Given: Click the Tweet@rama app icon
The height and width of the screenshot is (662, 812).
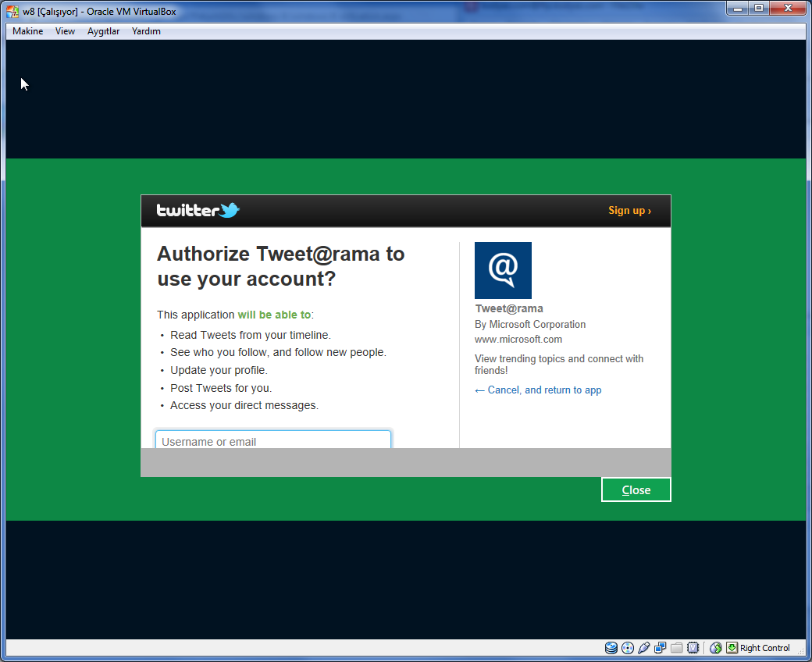Looking at the screenshot, I should tap(503, 270).
